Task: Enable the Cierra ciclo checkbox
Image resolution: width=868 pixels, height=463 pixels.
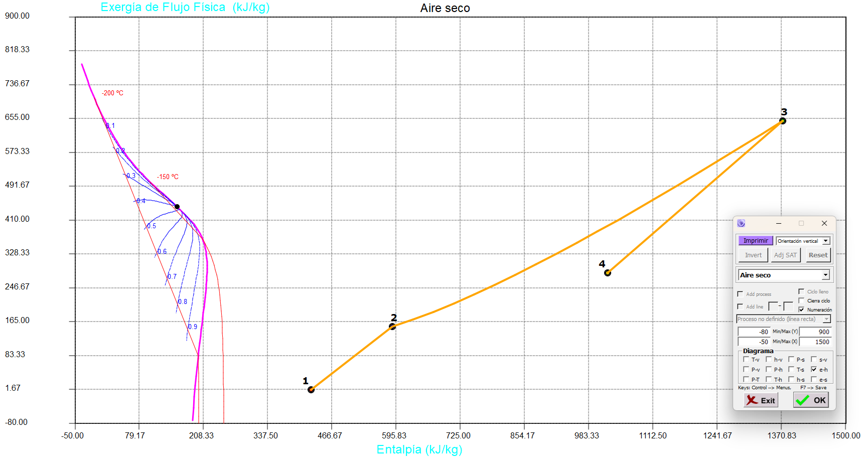Action: tap(801, 300)
